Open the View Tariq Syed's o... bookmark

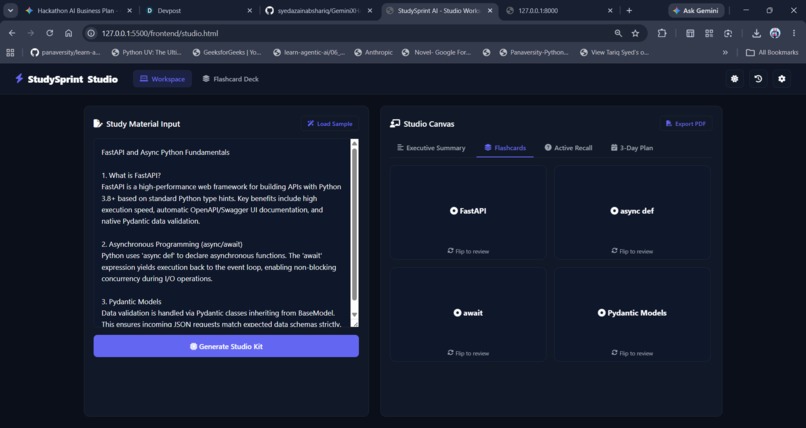point(614,52)
